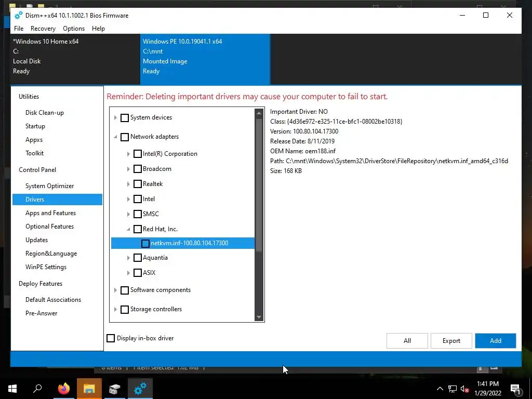
Task: Click the driver list scroll-down arrow
Action: click(259, 317)
